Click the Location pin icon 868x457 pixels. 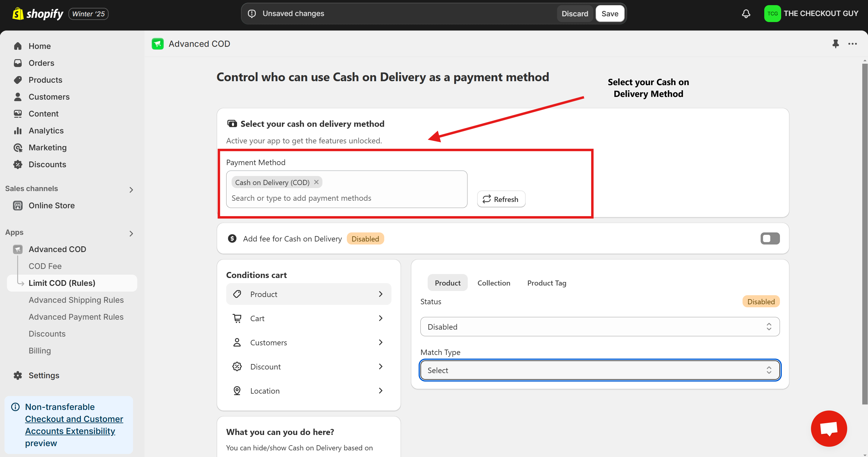click(x=237, y=391)
